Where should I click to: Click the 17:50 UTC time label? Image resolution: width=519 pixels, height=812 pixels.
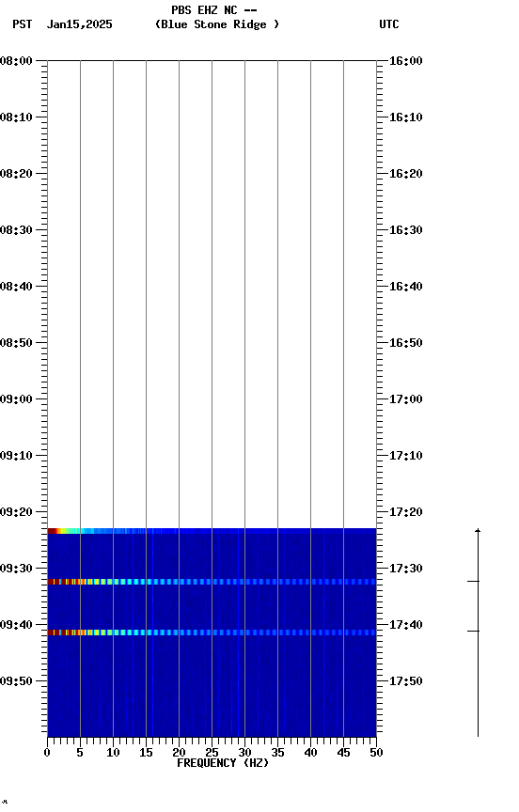[406, 681]
